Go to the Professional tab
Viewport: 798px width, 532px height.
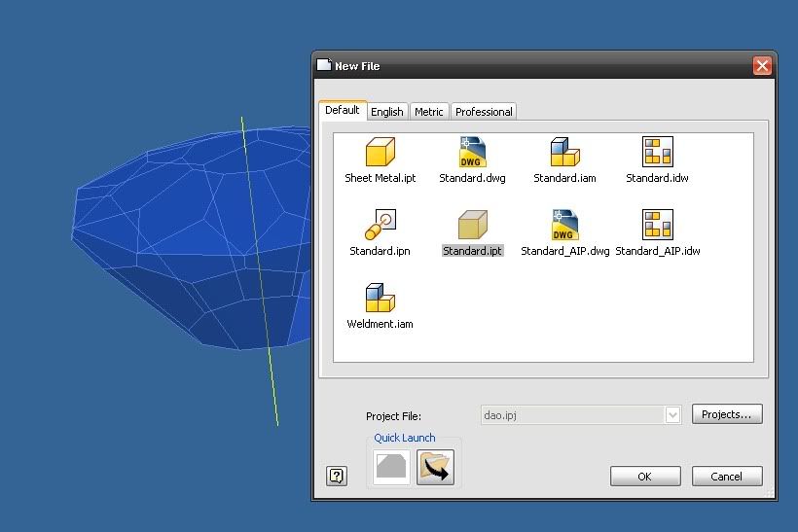[484, 112]
